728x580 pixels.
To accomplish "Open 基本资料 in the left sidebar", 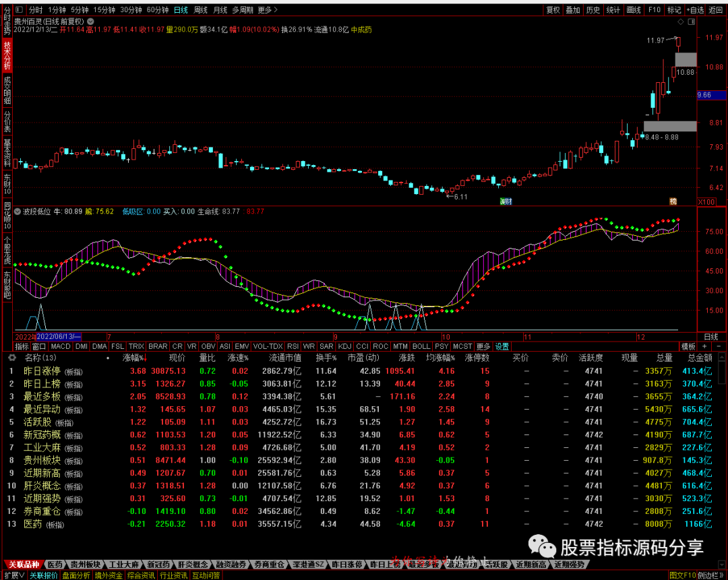I will pos(7,153).
